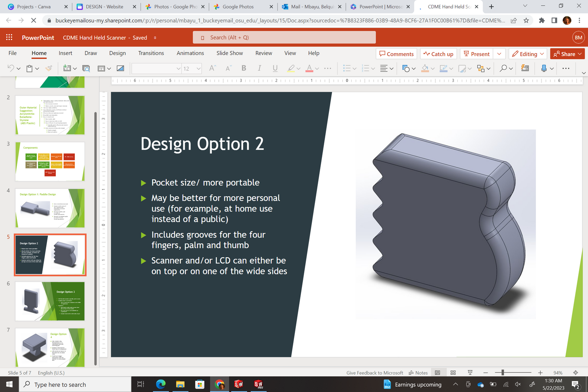Toggle the Notes pane

418,373
